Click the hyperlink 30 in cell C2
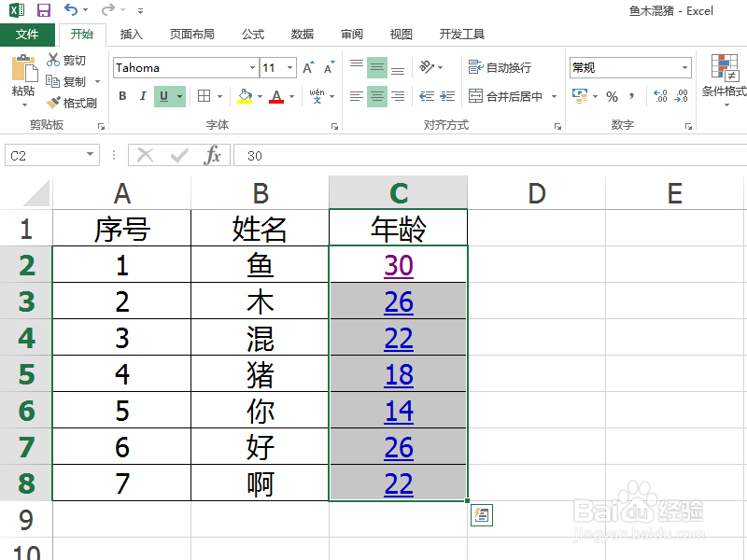 coord(397,264)
